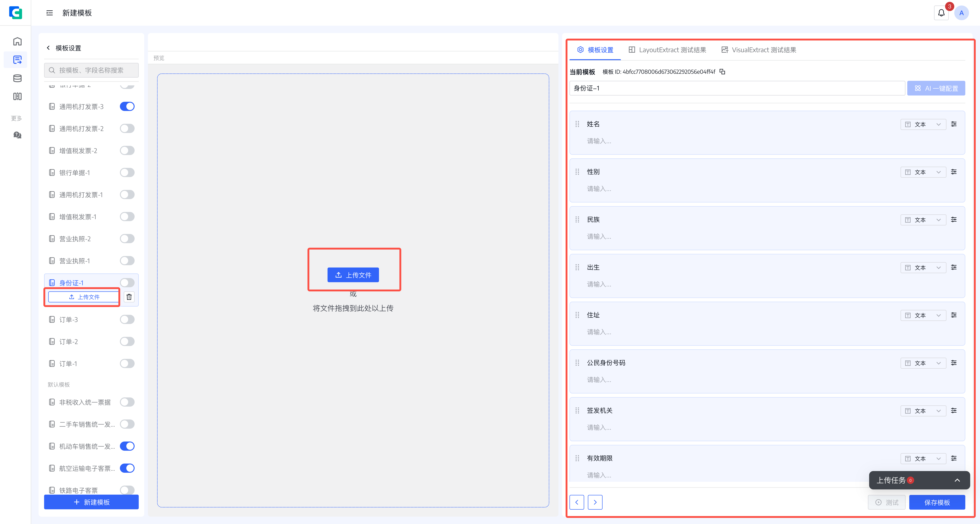The width and height of the screenshot is (980, 524).
Task: Enable the 订单-3 template toggle
Action: pyautogui.click(x=127, y=319)
